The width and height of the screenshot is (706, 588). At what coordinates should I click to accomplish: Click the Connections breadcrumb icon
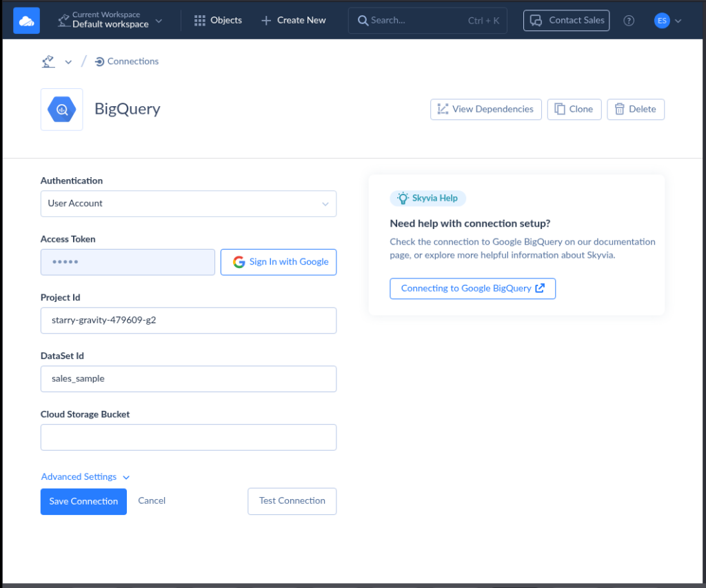(x=98, y=61)
